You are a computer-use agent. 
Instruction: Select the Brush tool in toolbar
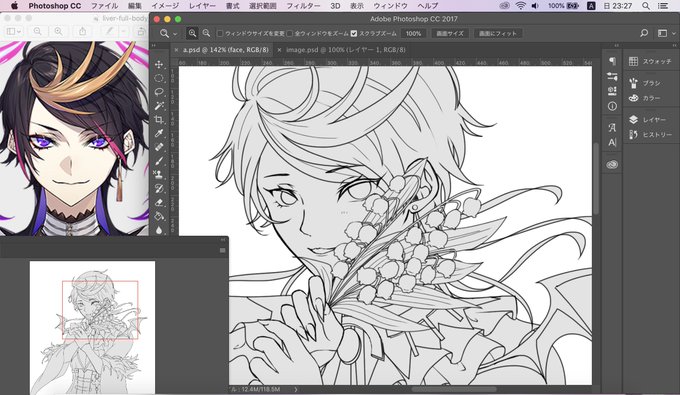[x=159, y=161]
